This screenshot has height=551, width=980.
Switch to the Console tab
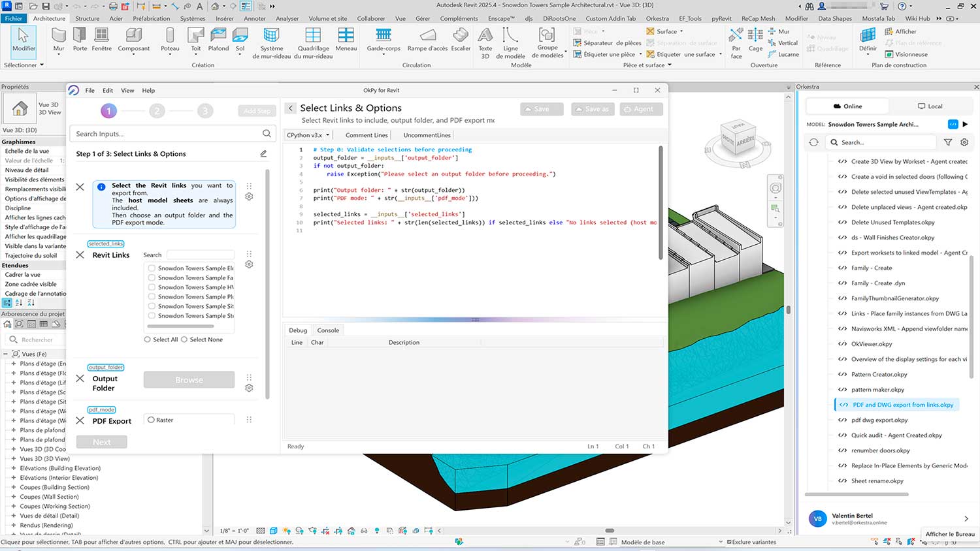(x=328, y=330)
